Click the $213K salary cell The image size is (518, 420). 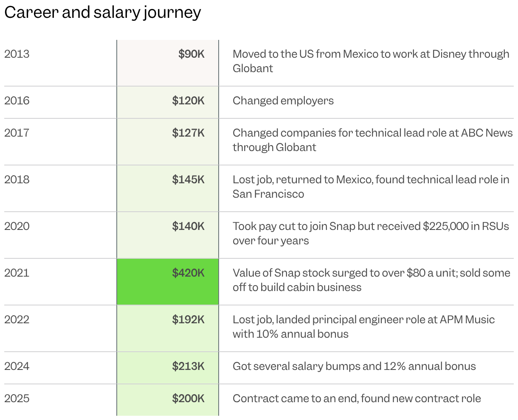(168, 368)
